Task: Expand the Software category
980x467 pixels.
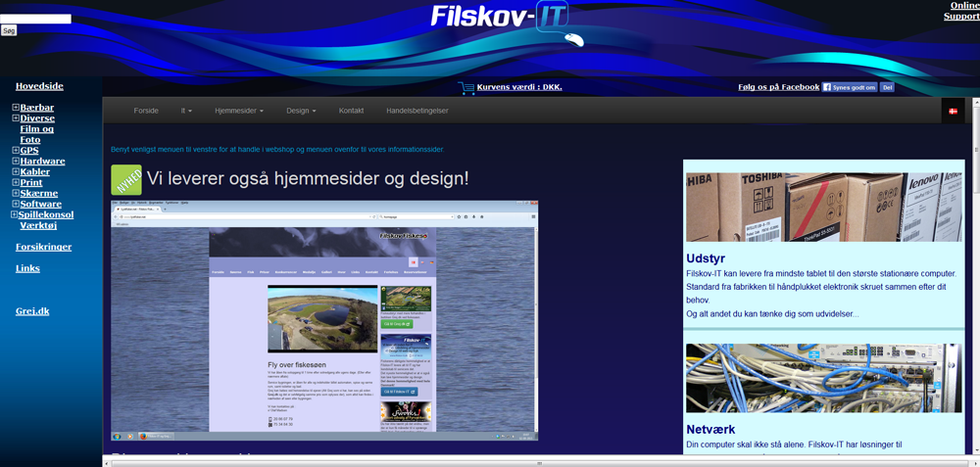Action: coord(16,204)
